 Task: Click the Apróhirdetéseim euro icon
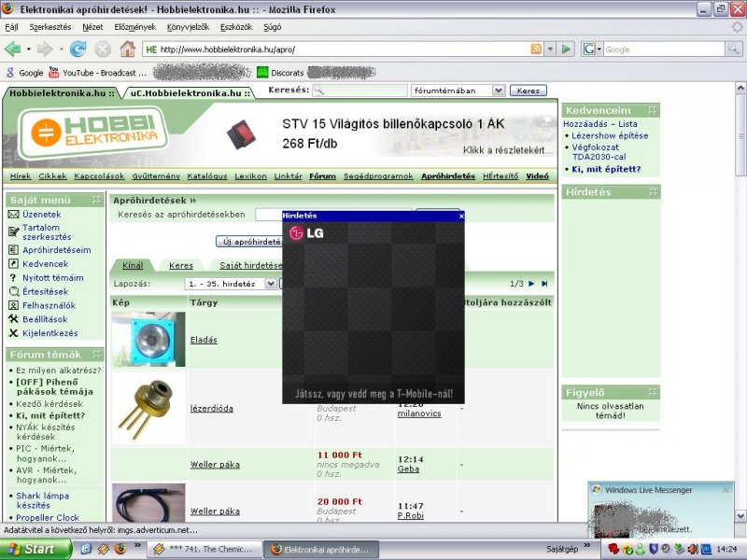click(x=13, y=250)
